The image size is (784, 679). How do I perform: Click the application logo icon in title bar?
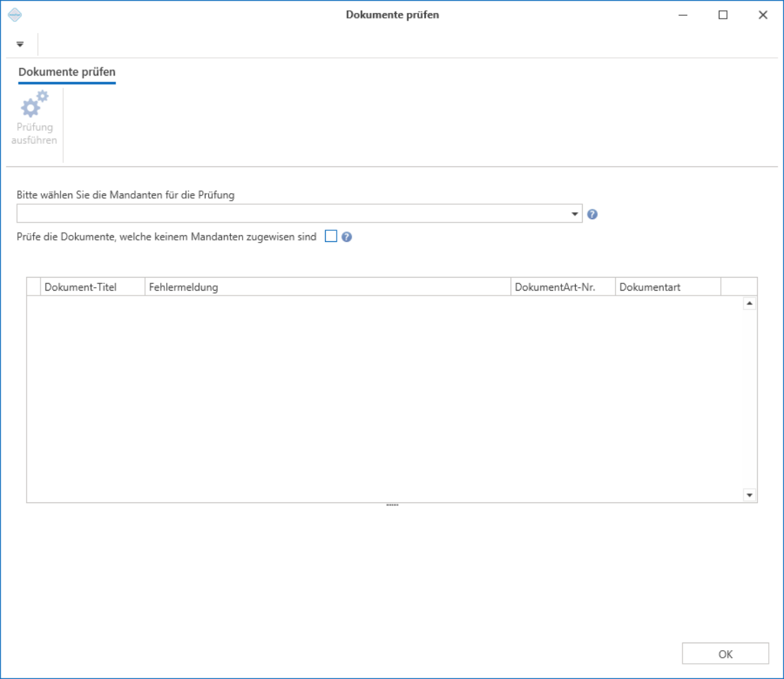(15, 15)
